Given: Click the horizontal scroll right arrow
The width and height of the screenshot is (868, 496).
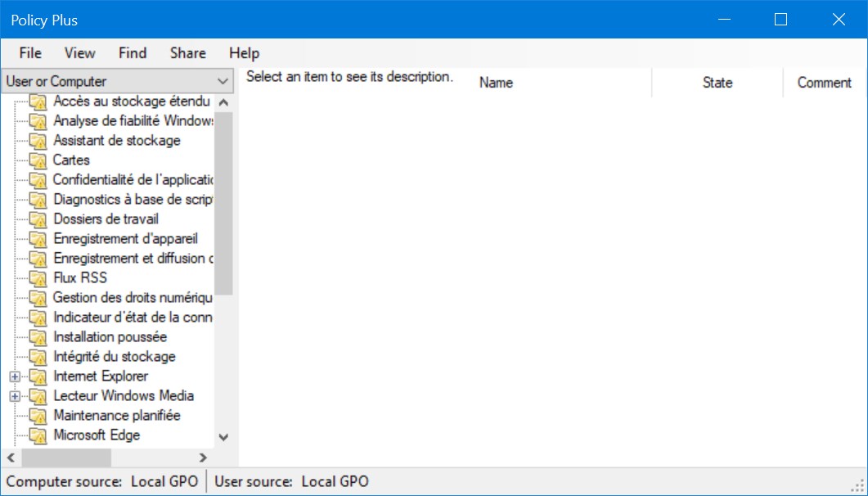Looking at the screenshot, I should coord(203,458).
